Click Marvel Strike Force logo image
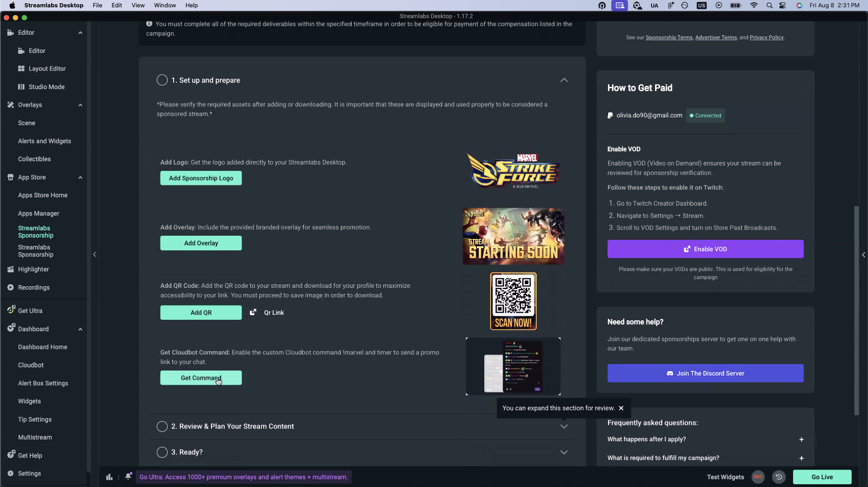868x487 pixels. pyautogui.click(x=513, y=171)
